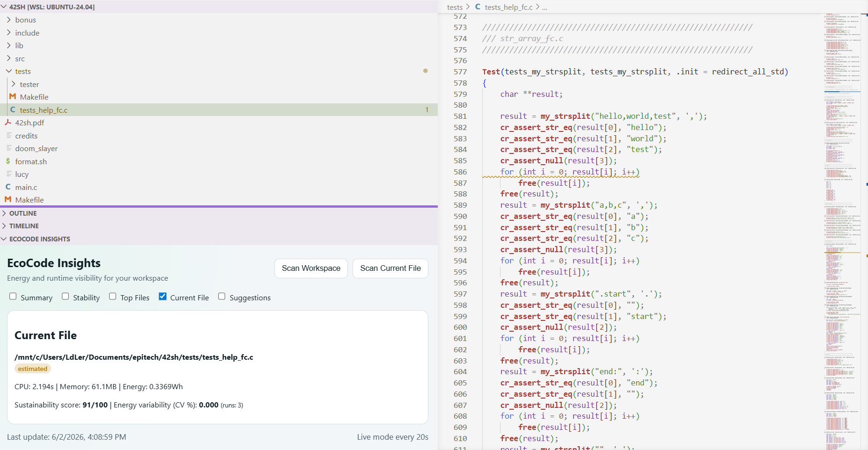Click the Scan Current File button

click(x=390, y=268)
